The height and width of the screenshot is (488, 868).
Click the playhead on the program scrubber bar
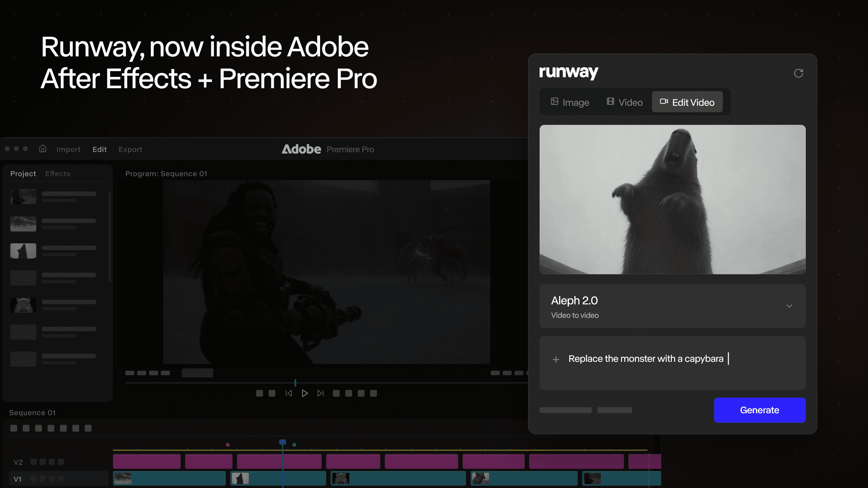pos(295,382)
